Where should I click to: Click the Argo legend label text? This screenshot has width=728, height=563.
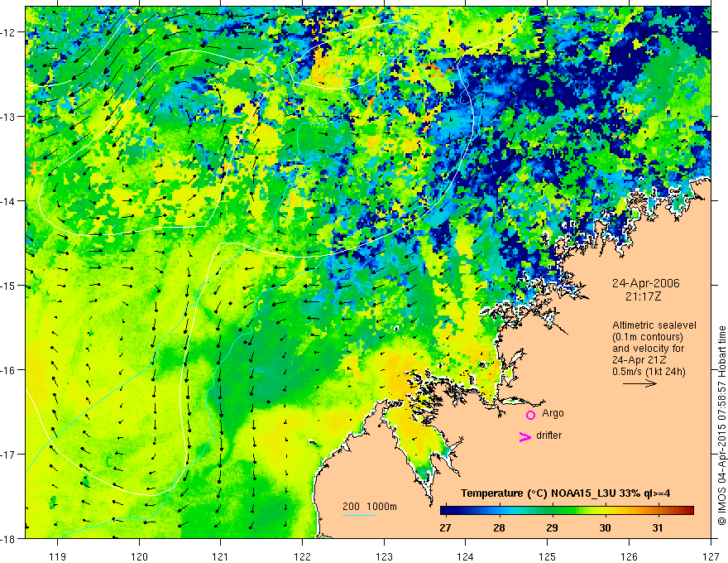[553, 413]
